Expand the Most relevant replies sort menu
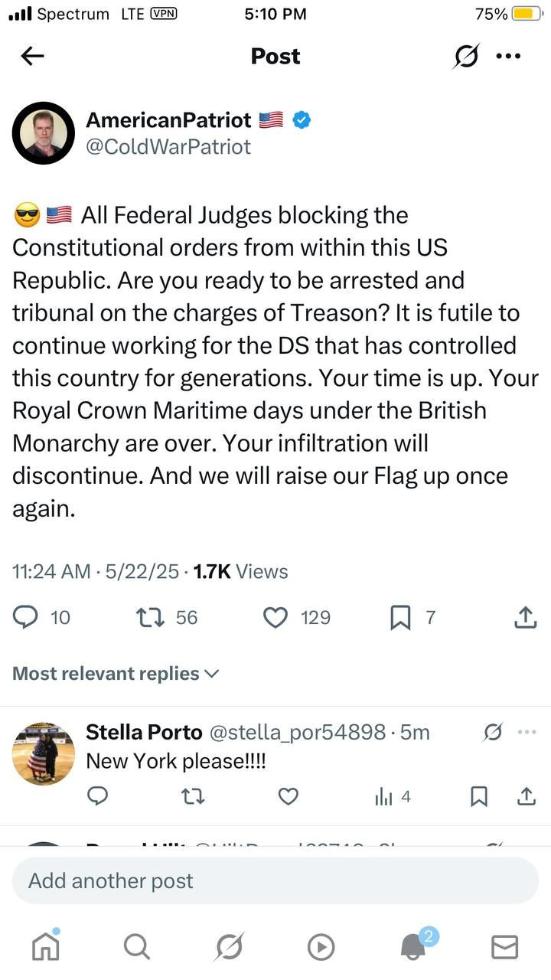Image resolution: width=551 pixels, height=980 pixels. tap(116, 674)
